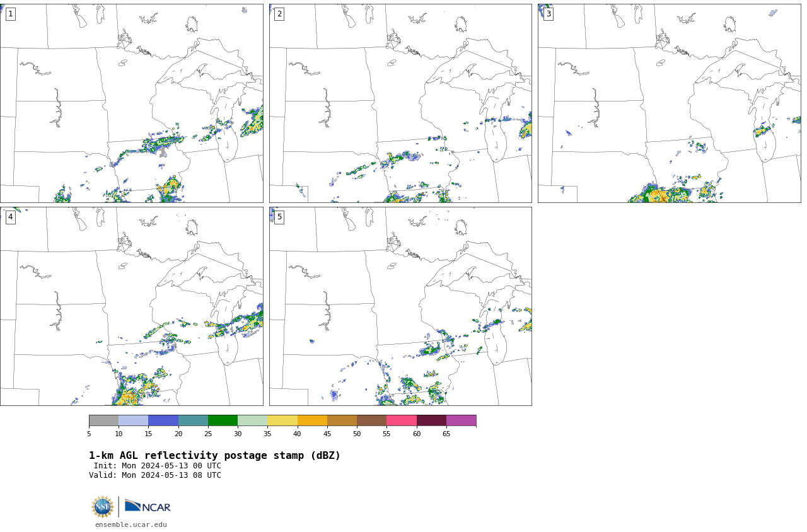Open ensemble member 1 reflectivity map

pos(131,103)
